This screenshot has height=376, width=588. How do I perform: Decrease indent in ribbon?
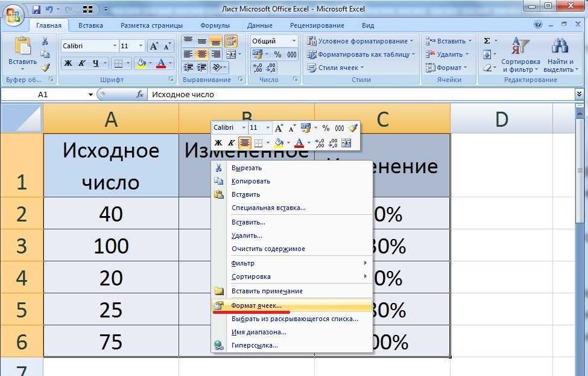point(188,68)
